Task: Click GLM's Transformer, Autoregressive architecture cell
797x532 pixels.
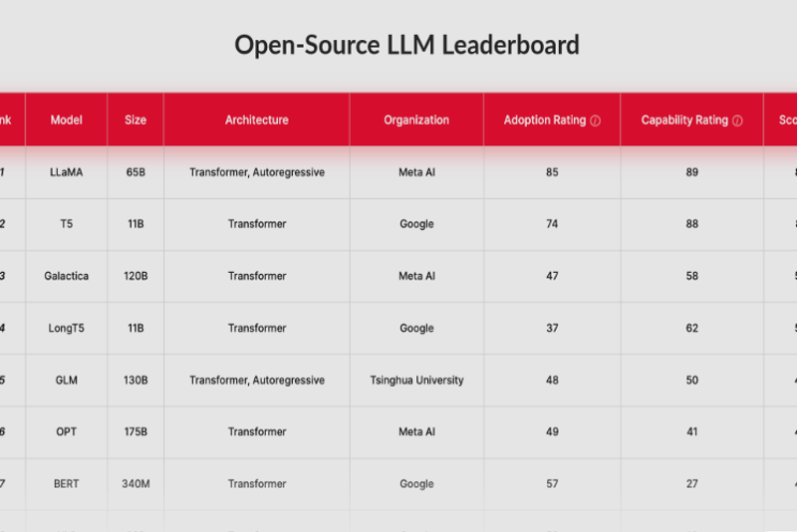Action: 257,381
